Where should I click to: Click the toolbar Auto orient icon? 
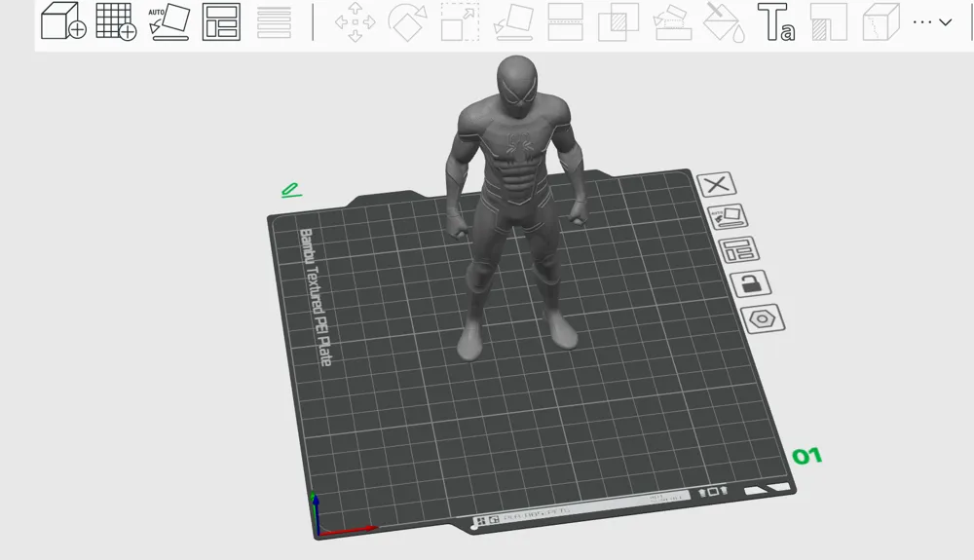pyautogui.click(x=169, y=21)
